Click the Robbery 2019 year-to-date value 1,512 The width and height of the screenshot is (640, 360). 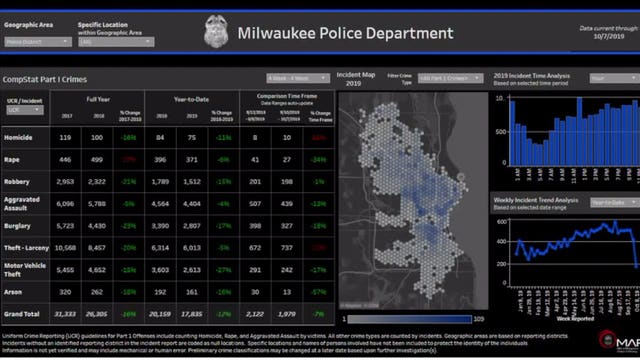click(x=192, y=182)
